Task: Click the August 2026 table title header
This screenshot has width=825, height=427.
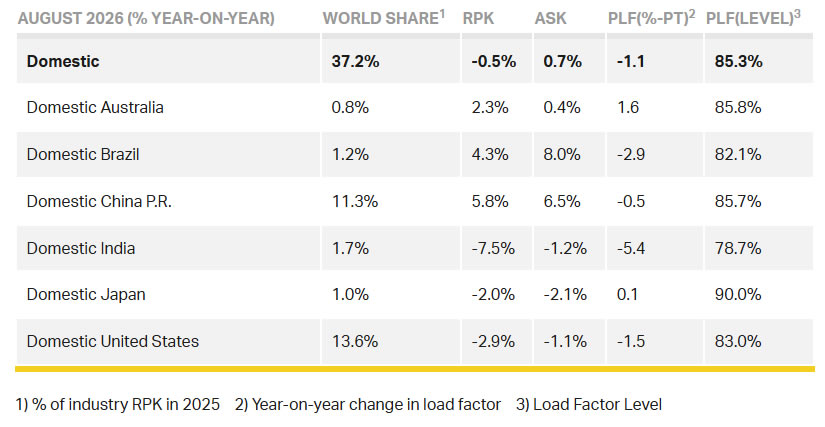Action: point(146,18)
